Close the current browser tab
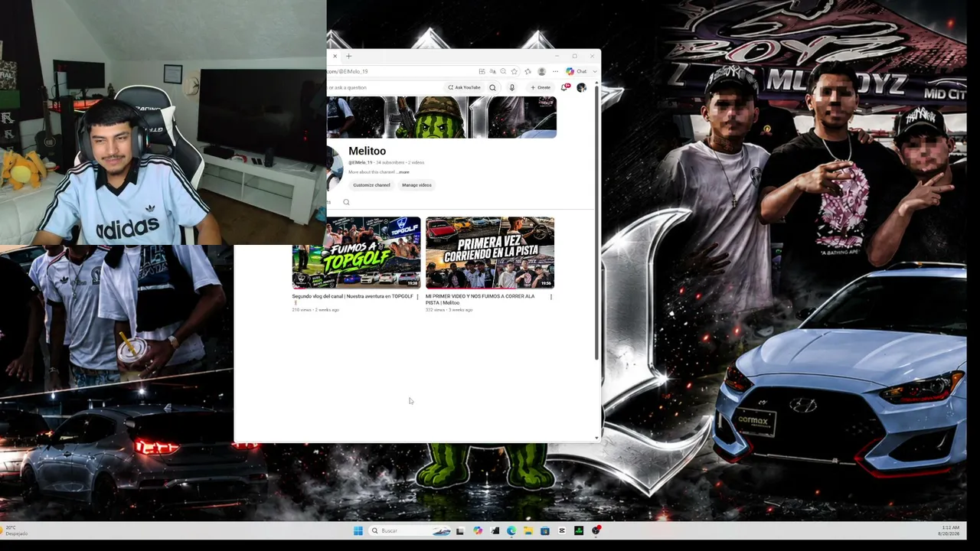980x551 pixels. pos(335,56)
